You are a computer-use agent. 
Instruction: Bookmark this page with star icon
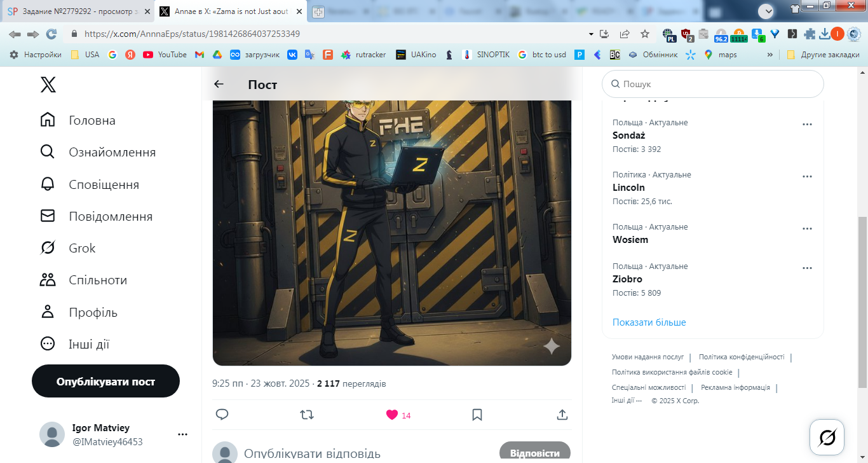pyautogui.click(x=645, y=34)
